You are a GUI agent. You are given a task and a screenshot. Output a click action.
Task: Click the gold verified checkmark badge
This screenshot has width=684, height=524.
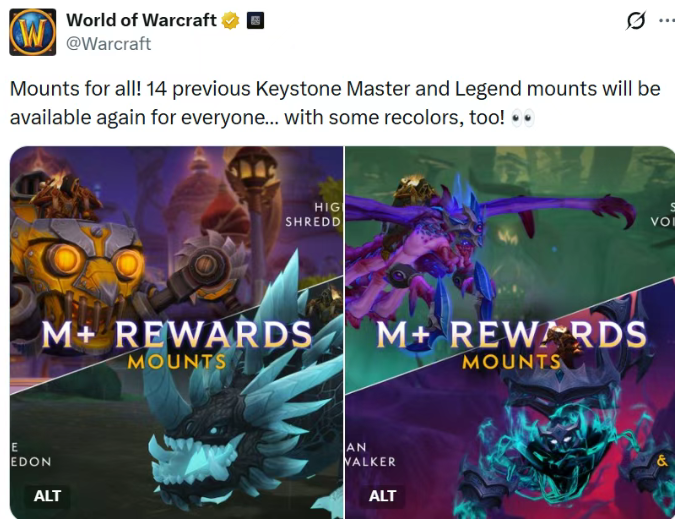pyautogui.click(x=231, y=21)
